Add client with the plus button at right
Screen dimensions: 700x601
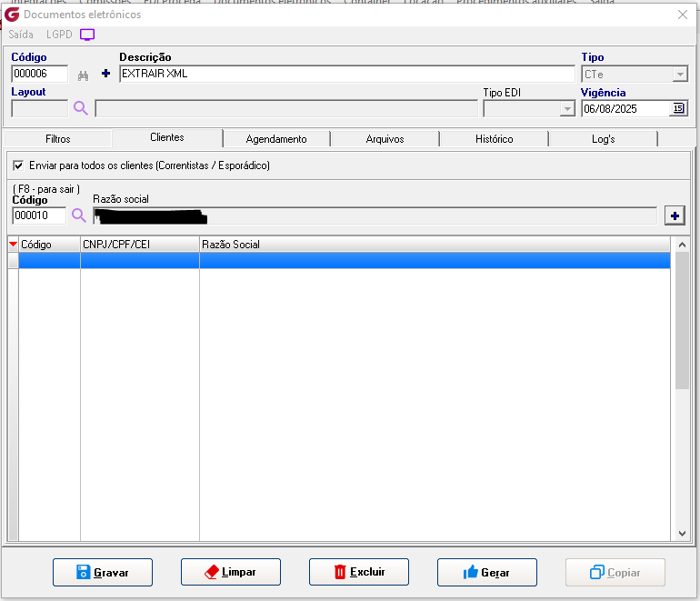click(675, 216)
